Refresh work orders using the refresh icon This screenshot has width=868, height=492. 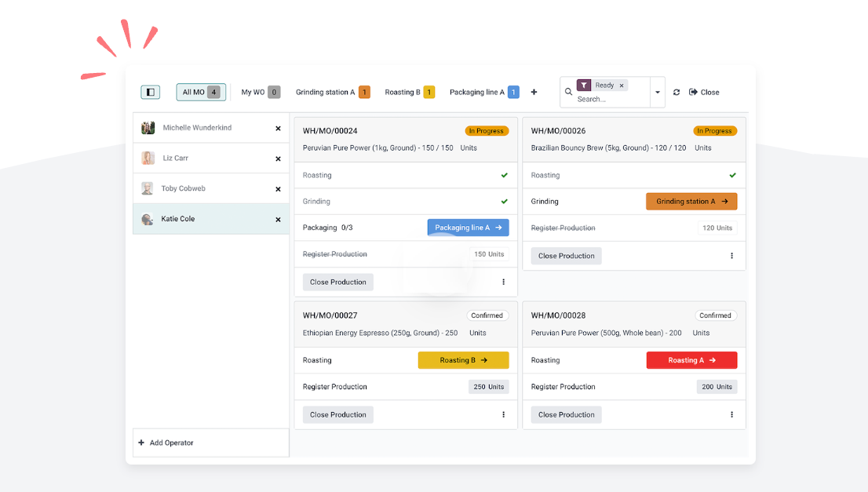[676, 92]
